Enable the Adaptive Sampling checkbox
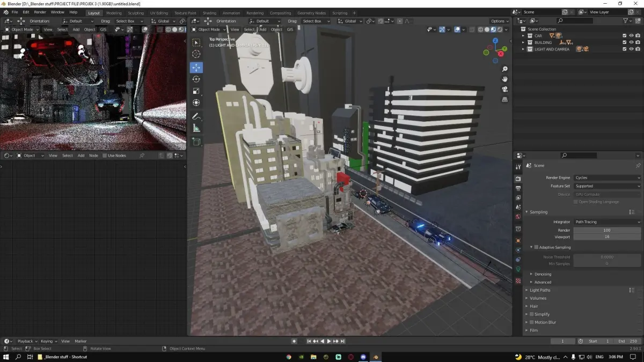The width and height of the screenshot is (644, 362). point(536,247)
